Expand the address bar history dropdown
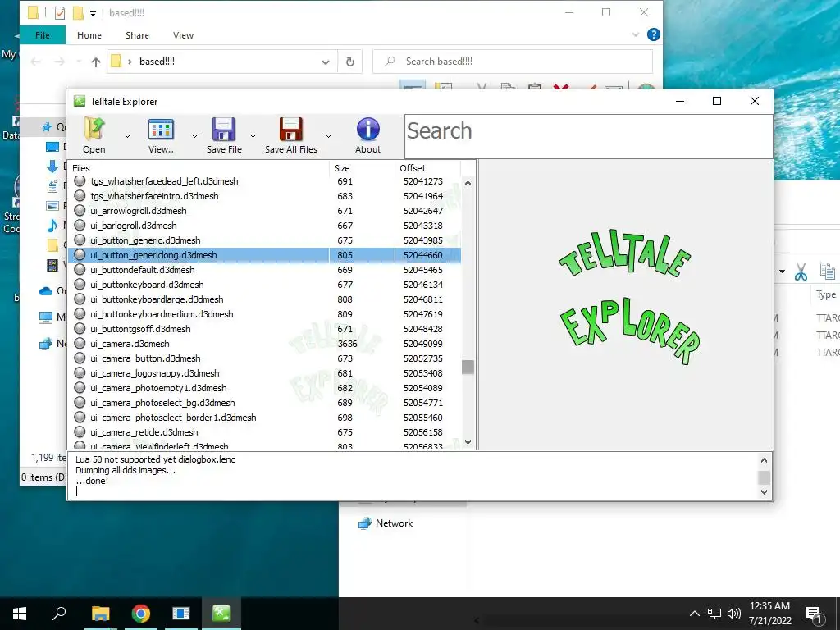Image resolution: width=840 pixels, height=630 pixels. 325,62
